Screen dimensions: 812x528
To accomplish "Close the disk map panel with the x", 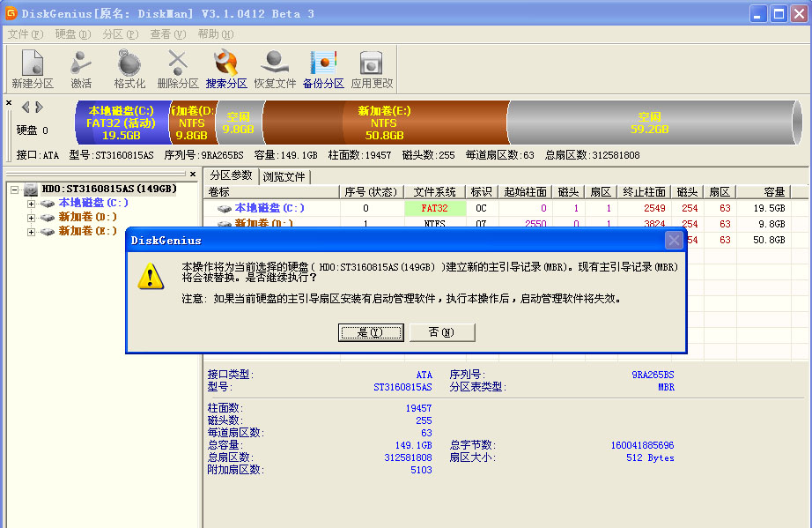I will (x=9, y=102).
